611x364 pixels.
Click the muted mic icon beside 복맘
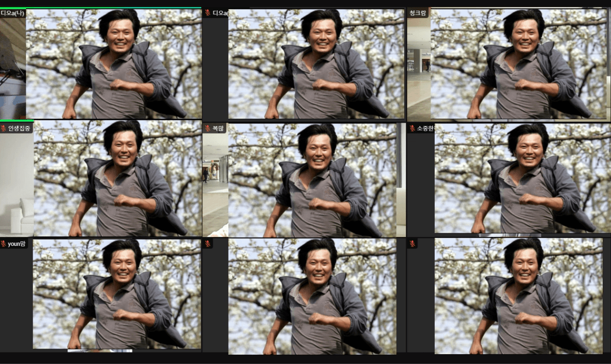click(x=208, y=128)
